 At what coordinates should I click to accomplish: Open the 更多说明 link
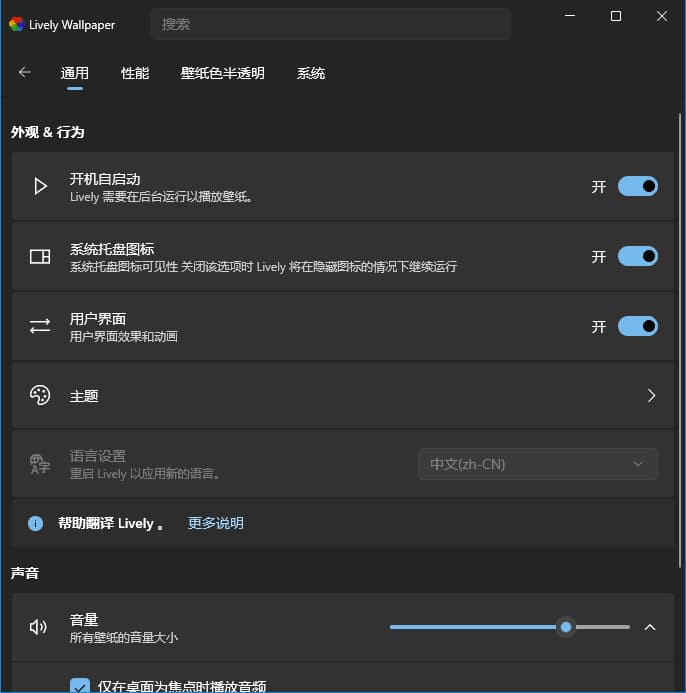pos(216,523)
